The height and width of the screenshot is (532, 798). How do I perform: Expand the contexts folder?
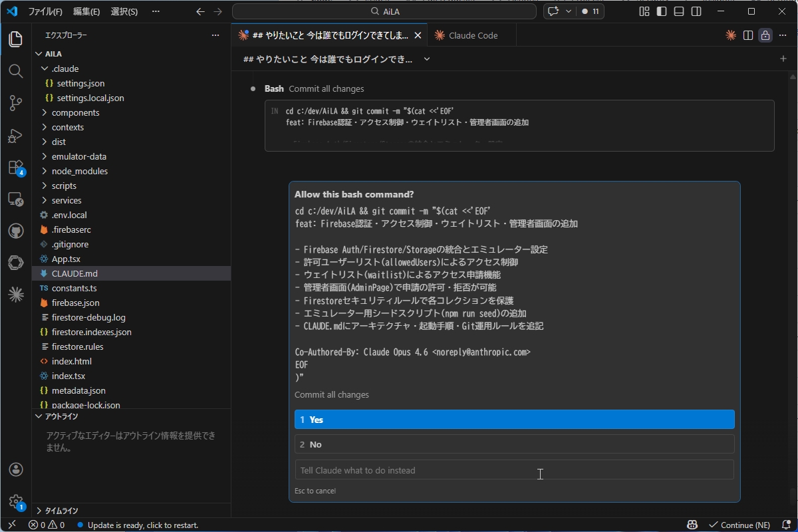pos(45,127)
